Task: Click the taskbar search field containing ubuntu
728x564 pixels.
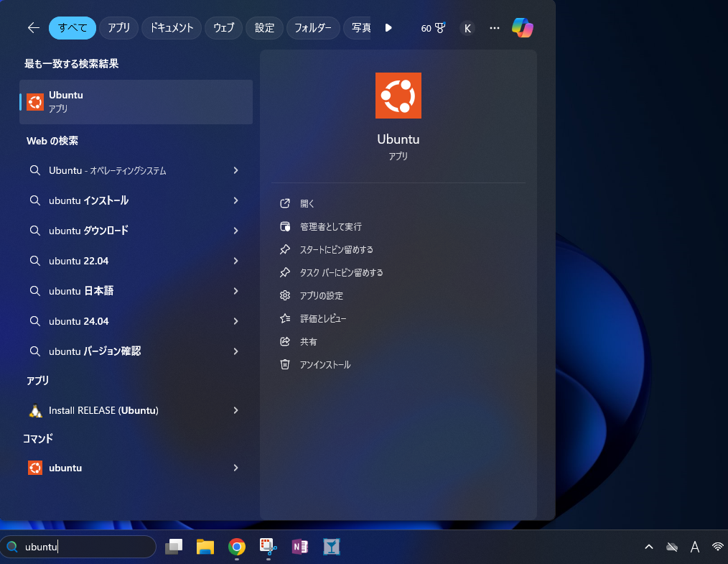Action: pyautogui.click(x=78, y=547)
